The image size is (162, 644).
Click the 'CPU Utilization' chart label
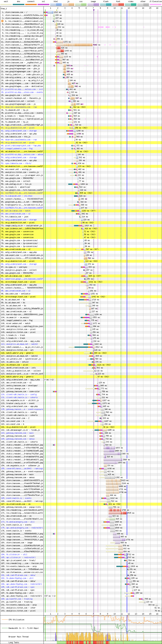[17, 620]
